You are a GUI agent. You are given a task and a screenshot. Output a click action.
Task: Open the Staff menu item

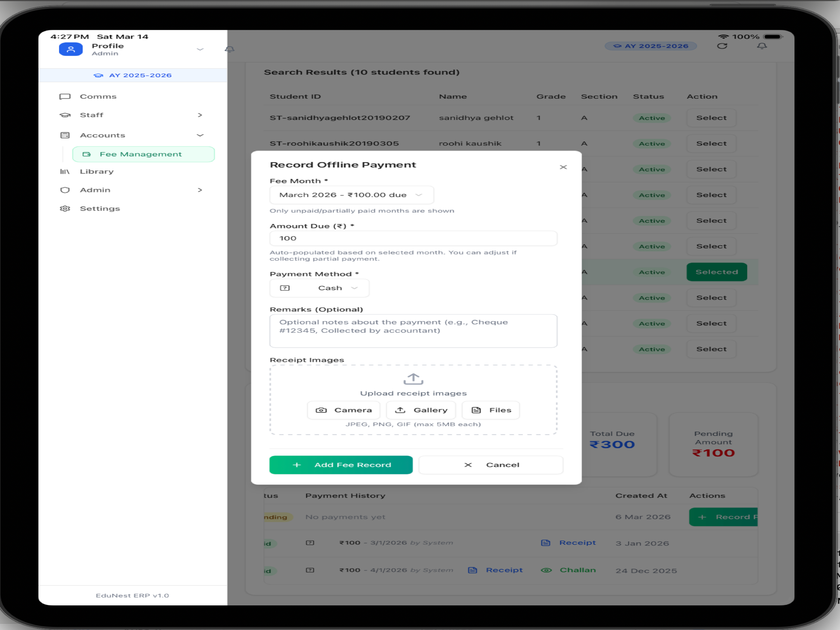pos(91,115)
